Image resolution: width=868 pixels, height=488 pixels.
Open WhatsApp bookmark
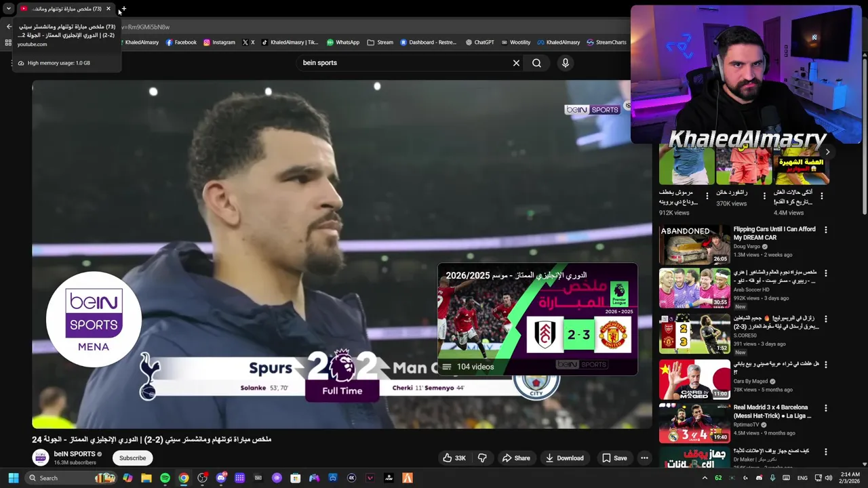coord(343,42)
